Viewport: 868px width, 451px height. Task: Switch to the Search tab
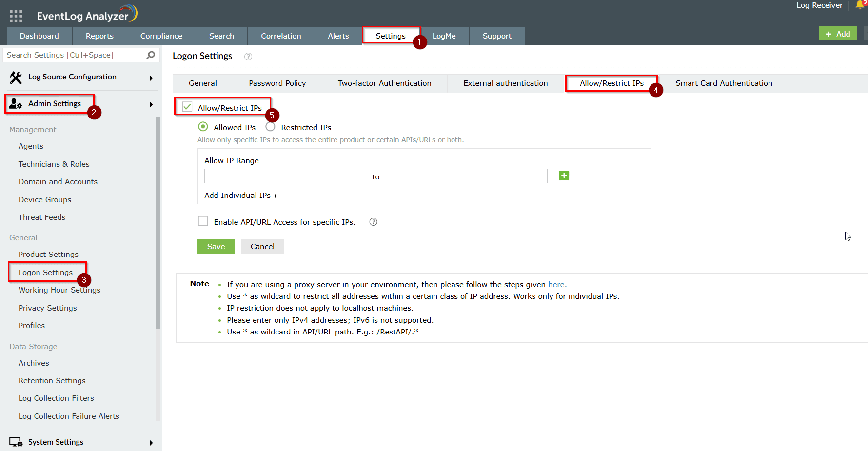point(222,36)
